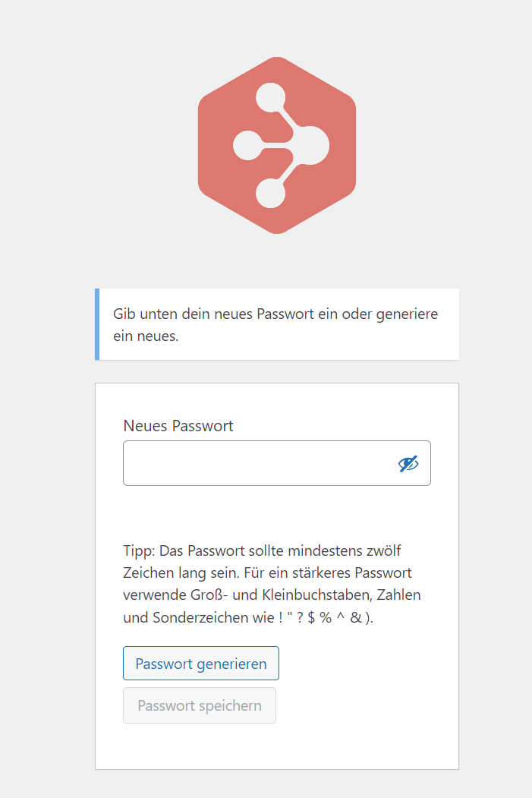Click the top node circle in logo
The height and width of the screenshot is (798, 532).
(271, 97)
